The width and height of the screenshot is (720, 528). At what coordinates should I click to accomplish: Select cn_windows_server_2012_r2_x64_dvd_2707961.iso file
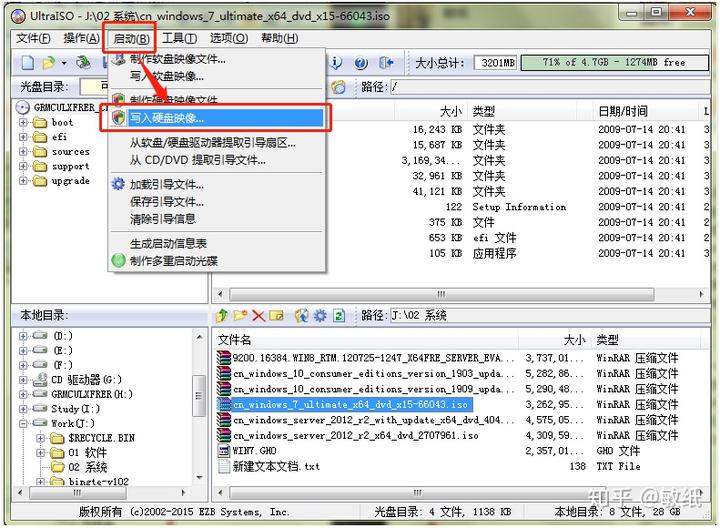coord(355,435)
